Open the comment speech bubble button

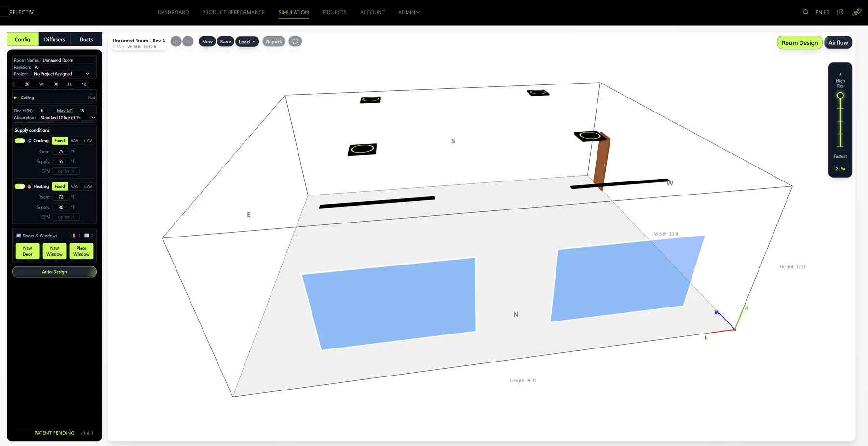click(x=295, y=42)
